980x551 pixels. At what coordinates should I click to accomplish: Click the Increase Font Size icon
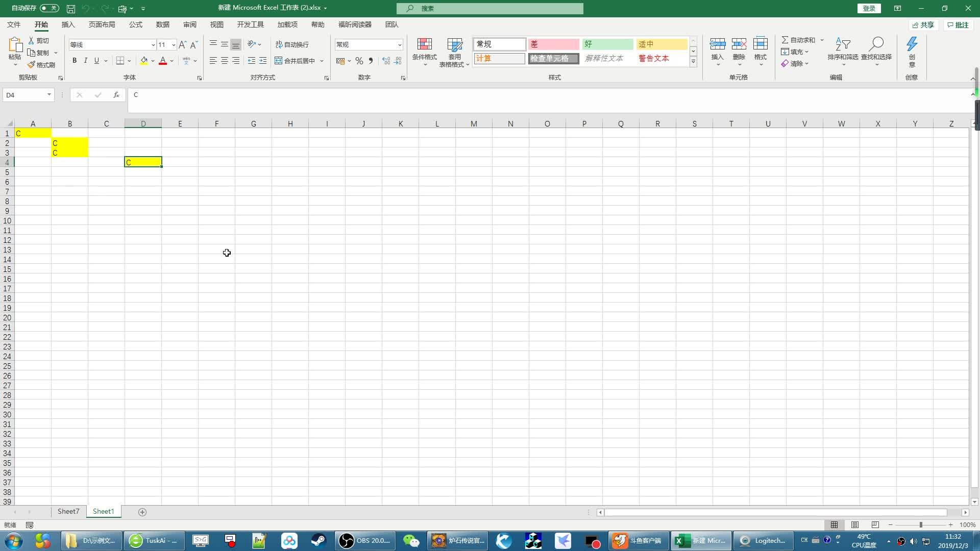pos(182,45)
